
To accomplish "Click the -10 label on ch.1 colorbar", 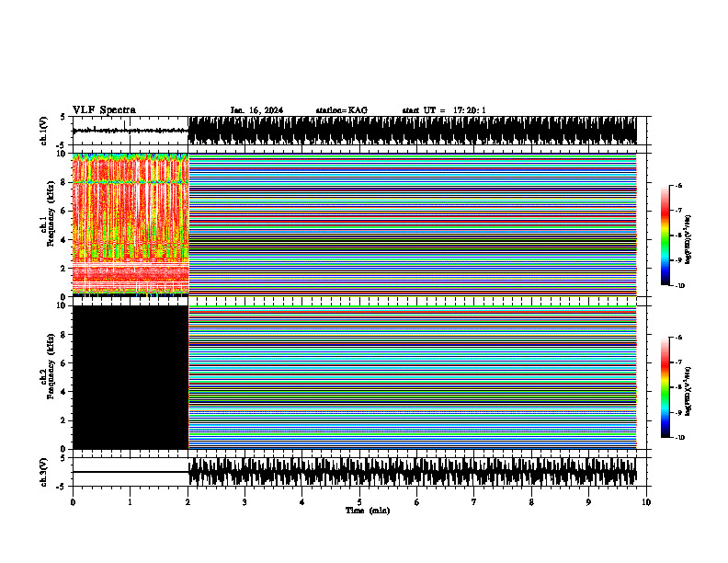I will pyautogui.click(x=679, y=285).
